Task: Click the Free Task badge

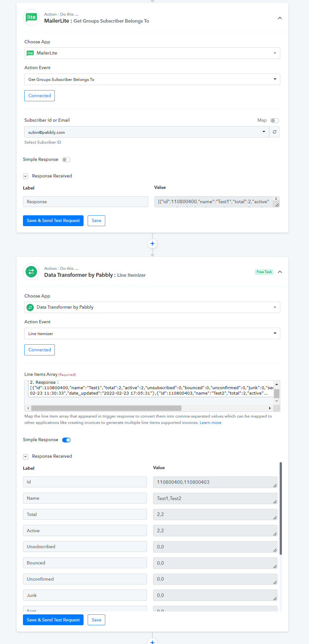Action: 264,272
